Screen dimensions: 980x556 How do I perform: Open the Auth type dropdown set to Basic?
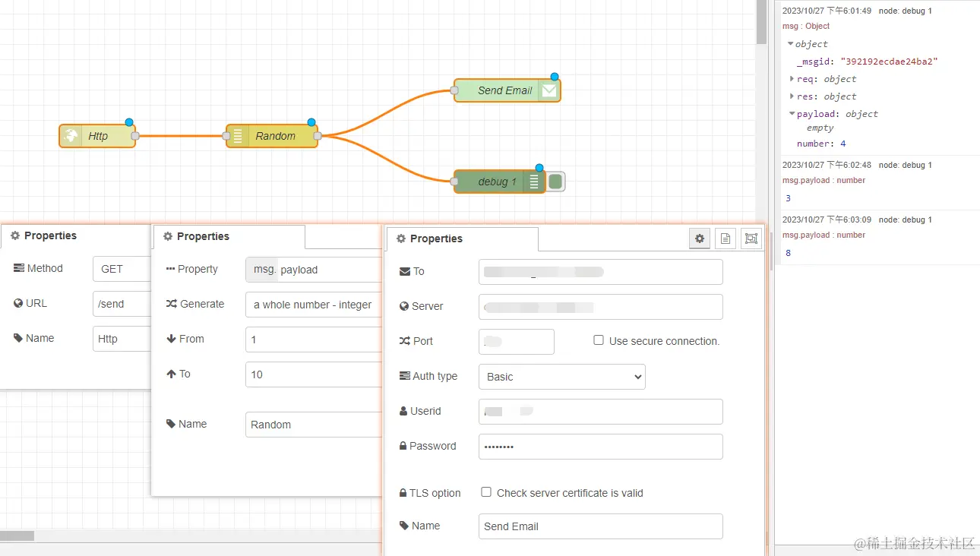point(562,377)
